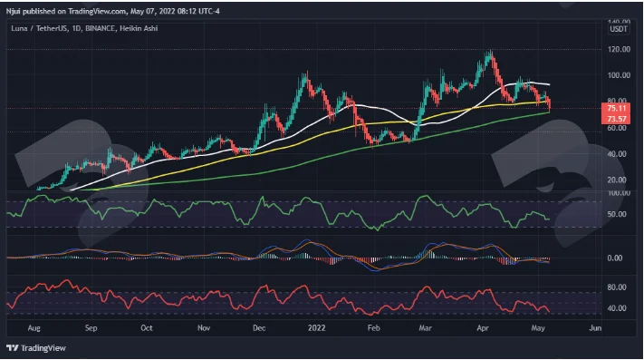Click the TradingView text at bottom left

pyautogui.click(x=43, y=348)
